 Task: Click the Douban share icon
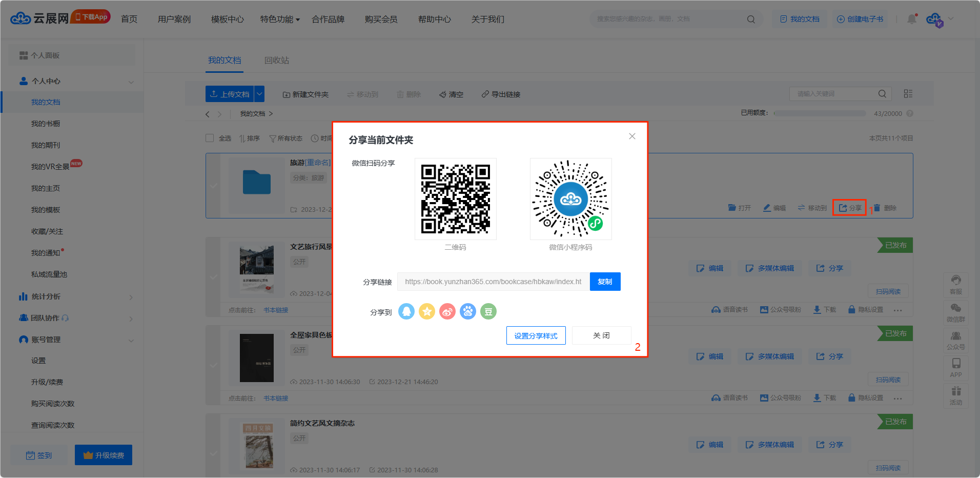click(x=488, y=311)
